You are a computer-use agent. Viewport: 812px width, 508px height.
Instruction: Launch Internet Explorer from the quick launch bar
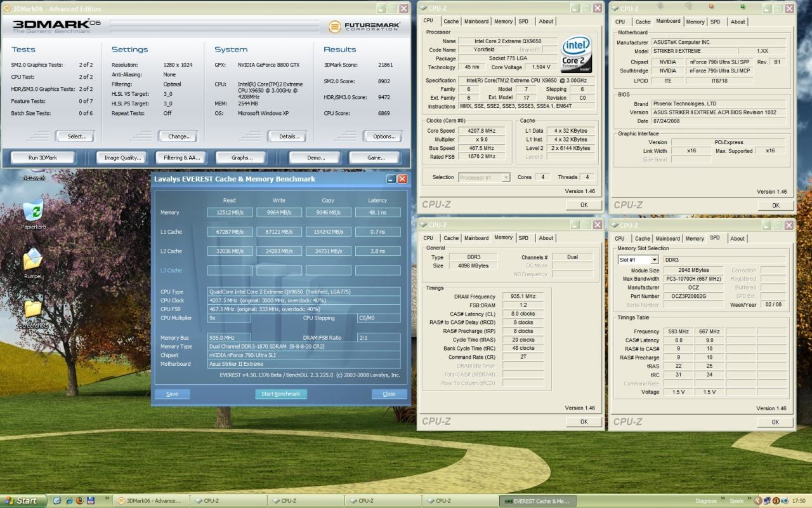click(69, 500)
